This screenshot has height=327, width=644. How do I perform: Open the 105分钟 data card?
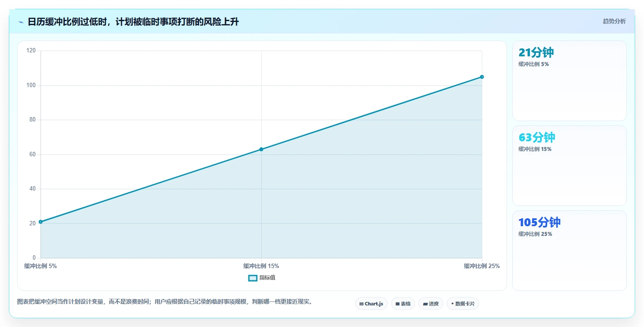569,250
